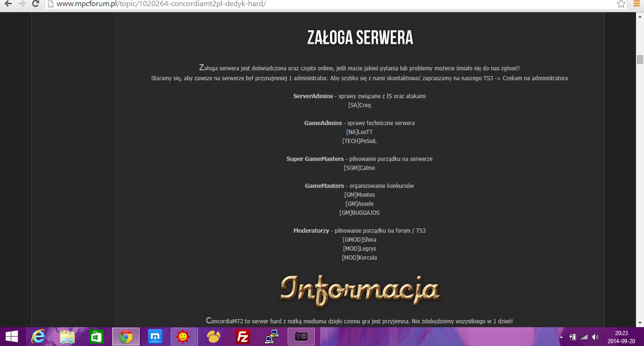Image resolution: width=644 pixels, height=346 pixels.
Task: Open PuTTY network taskbar icon
Action: (272, 337)
